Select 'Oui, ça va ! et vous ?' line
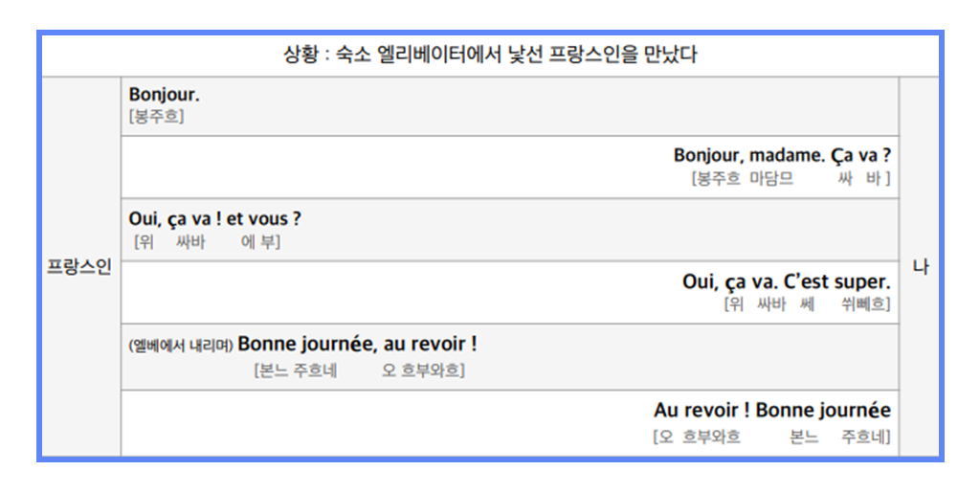 pyautogui.click(x=214, y=219)
